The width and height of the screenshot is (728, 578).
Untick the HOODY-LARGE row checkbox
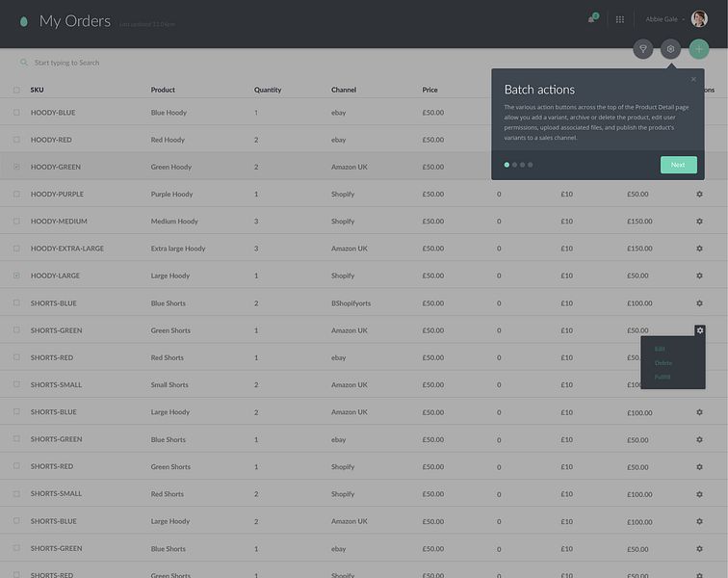pyautogui.click(x=16, y=276)
